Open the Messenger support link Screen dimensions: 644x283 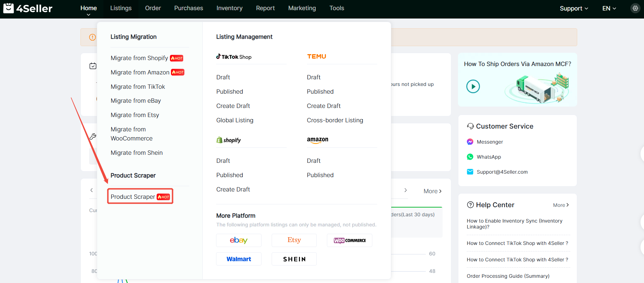pos(490,142)
